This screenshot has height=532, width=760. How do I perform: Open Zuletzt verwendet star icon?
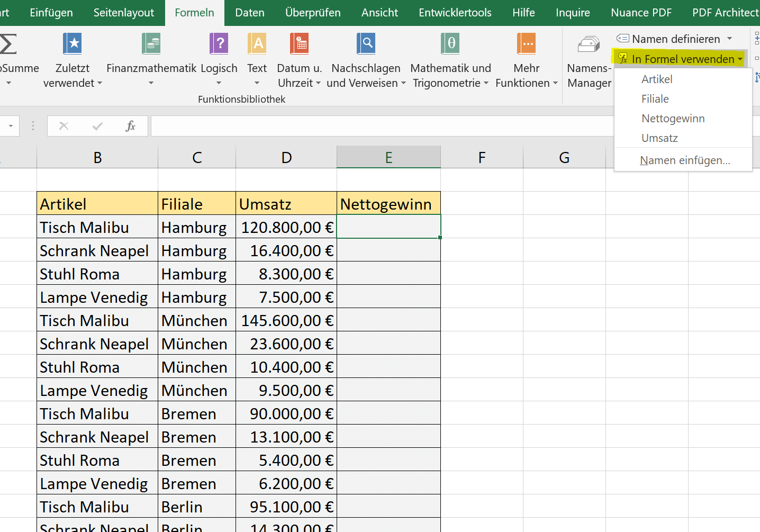click(x=73, y=43)
